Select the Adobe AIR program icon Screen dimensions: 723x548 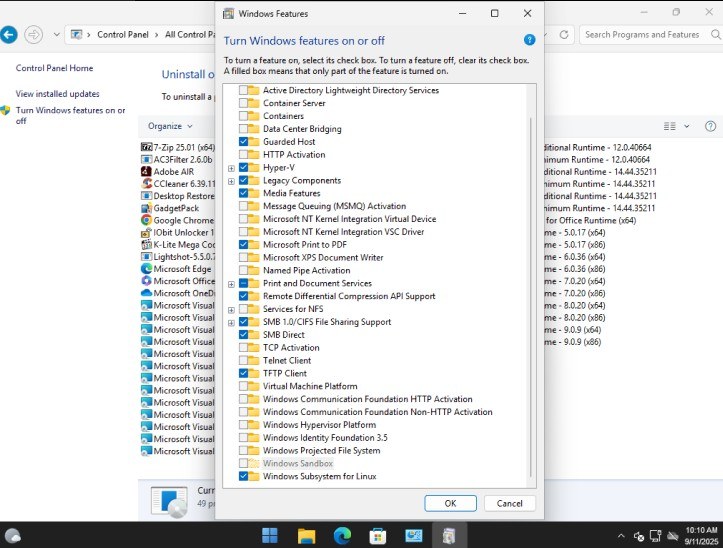click(x=146, y=172)
